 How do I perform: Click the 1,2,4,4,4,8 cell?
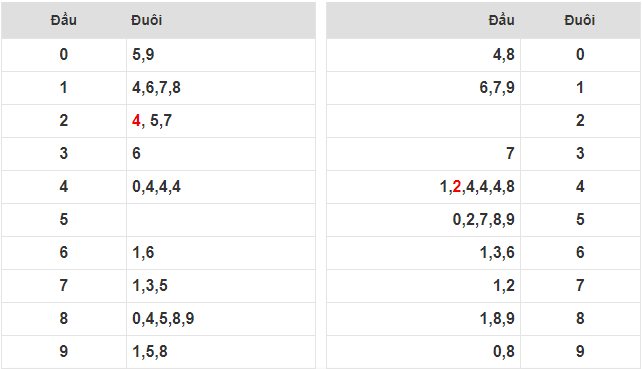pos(423,186)
